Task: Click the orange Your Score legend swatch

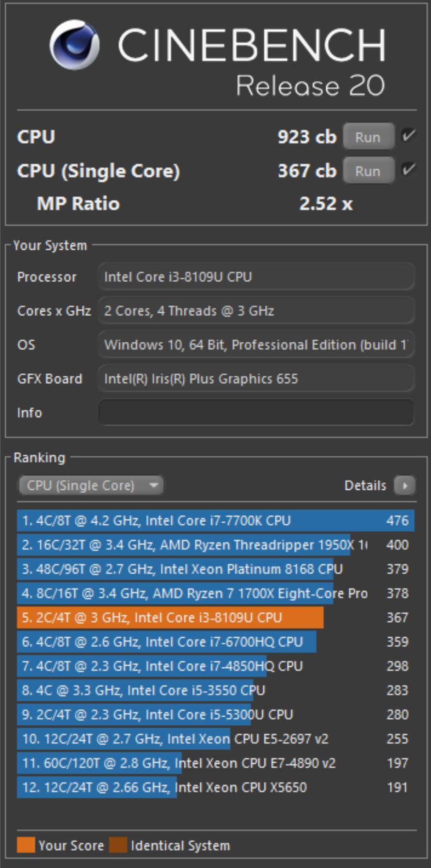Action: click(26, 845)
